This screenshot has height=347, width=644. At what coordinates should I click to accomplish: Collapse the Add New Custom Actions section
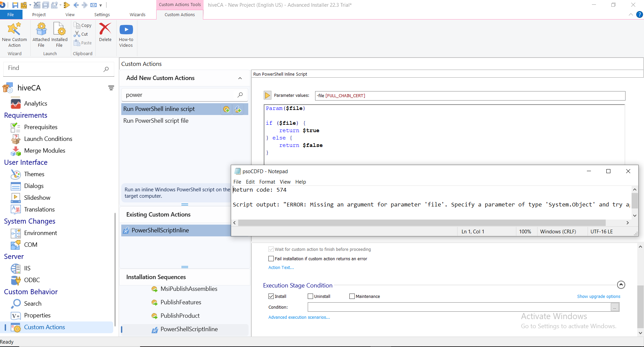[240, 78]
